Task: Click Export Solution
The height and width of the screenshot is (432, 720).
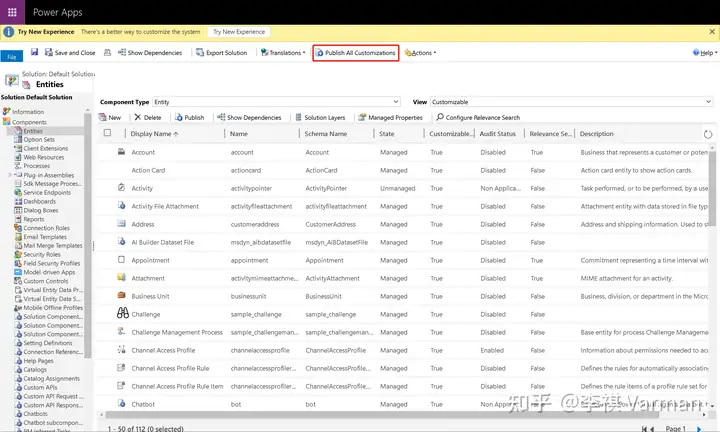Action: click(221, 53)
